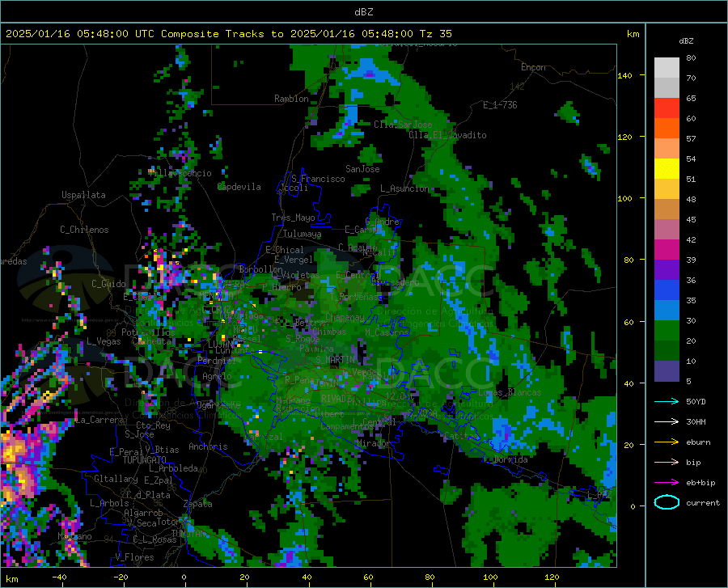This screenshot has height=588, width=728.
Task: Click the 35 dBZ blue color swatch
Action: click(x=667, y=311)
